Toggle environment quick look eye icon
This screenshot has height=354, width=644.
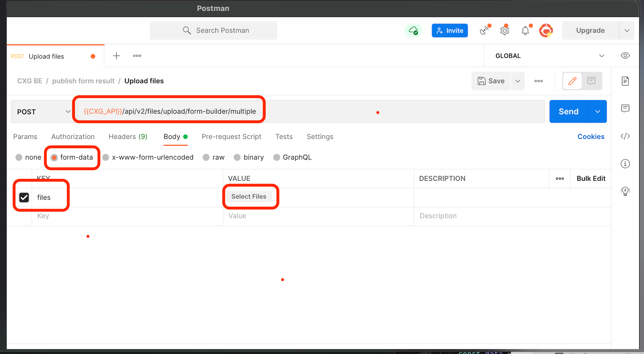pyautogui.click(x=625, y=56)
